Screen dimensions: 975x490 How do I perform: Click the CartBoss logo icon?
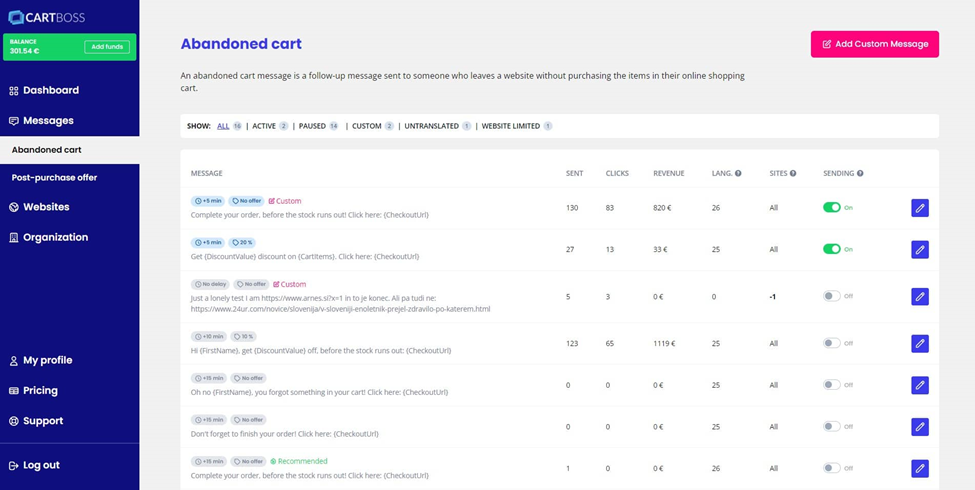(15, 17)
